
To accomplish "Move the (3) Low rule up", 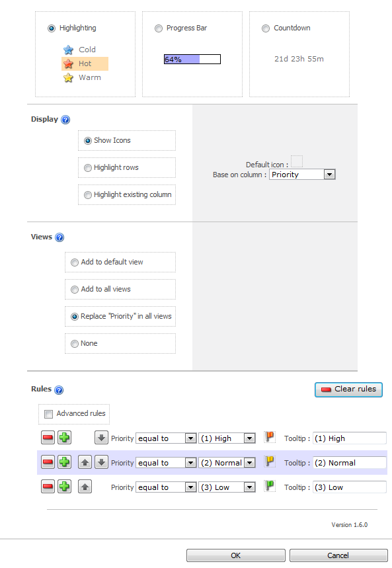I will (85, 487).
